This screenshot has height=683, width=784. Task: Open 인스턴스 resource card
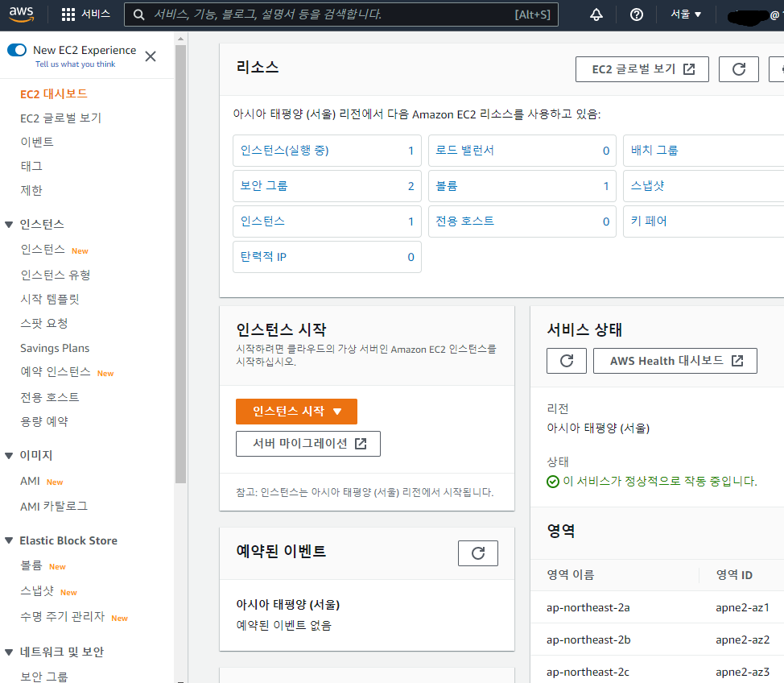coord(327,221)
